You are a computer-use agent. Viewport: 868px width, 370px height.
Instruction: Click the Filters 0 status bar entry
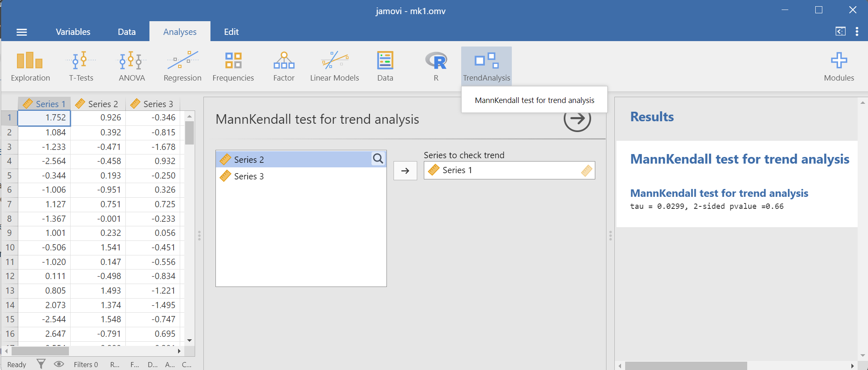[x=86, y=364]
